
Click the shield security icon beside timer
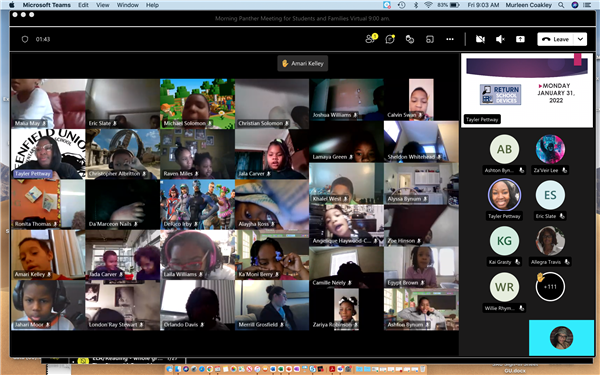pos(25,39)
